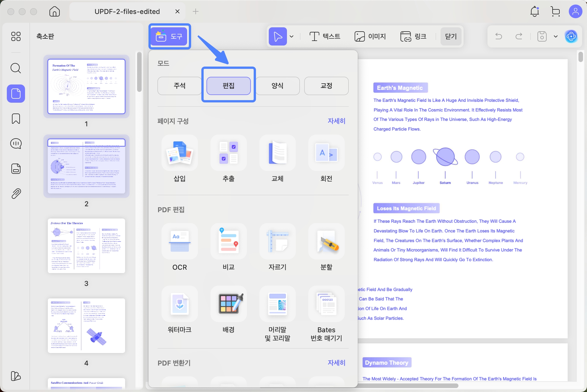Open the UPDF AI assistant
This screenshot has height=392, width=587.
click(571, 36)
